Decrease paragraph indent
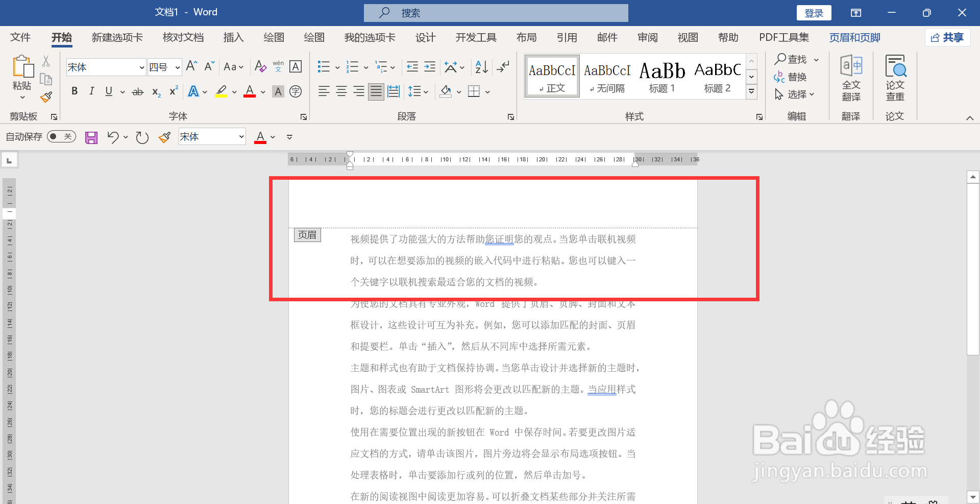Image resolution: width=980 pixels, height=504 pixels. (x=412, y=66)
